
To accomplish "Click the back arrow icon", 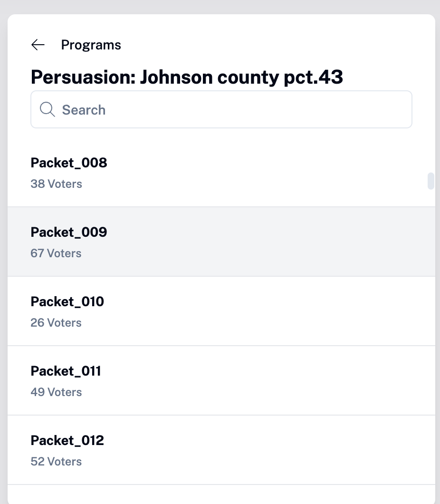I will (x=38, y=45).
